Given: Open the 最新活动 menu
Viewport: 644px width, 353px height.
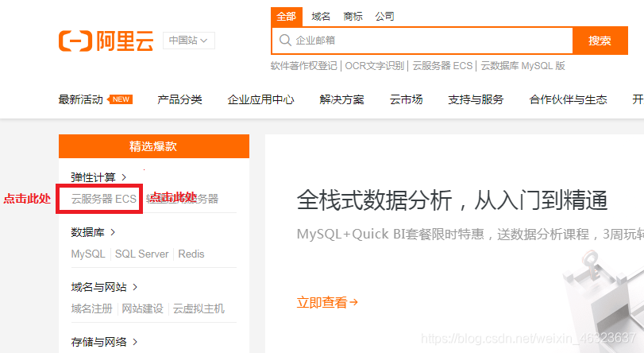Looking at the screenshot, I should click(80, 99).
